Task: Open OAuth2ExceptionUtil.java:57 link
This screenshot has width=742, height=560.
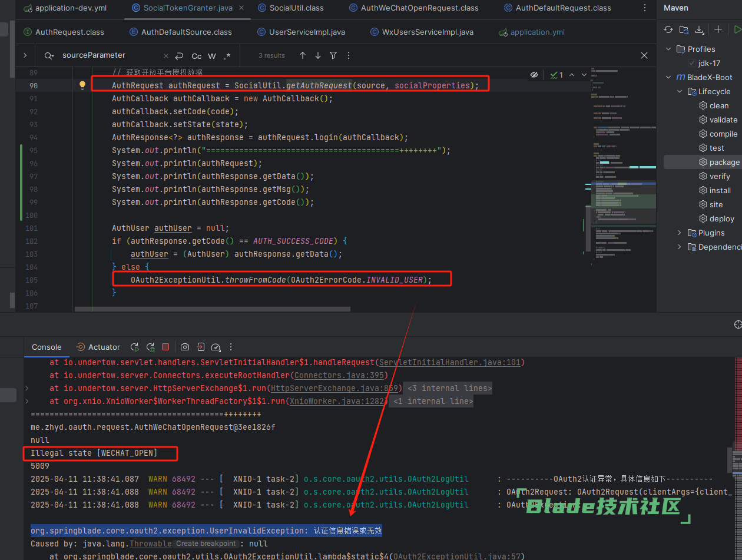Action: 458,556
